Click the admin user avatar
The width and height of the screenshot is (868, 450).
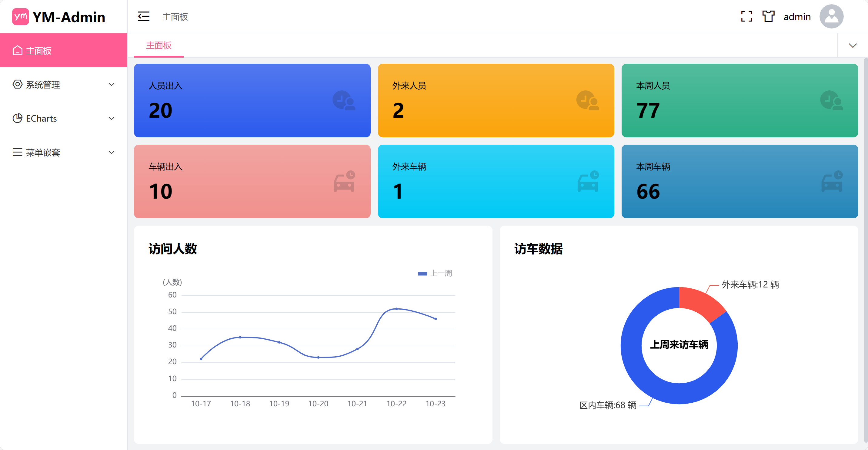831,16
